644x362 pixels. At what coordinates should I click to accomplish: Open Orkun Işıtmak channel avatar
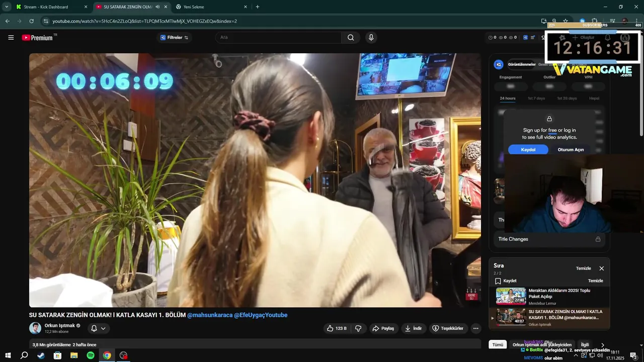coord(35,328)
